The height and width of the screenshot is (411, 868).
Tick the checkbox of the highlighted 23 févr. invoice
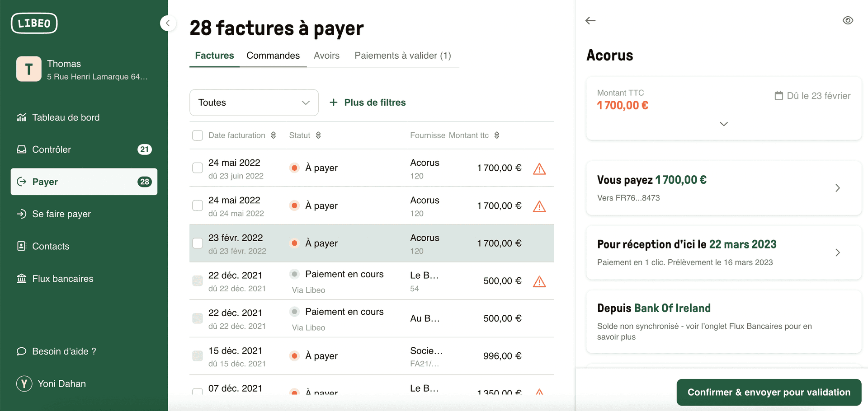tap(198, 243)
